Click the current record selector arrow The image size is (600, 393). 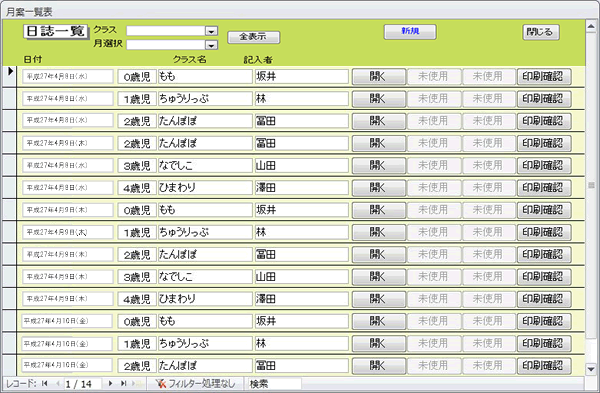10,71
